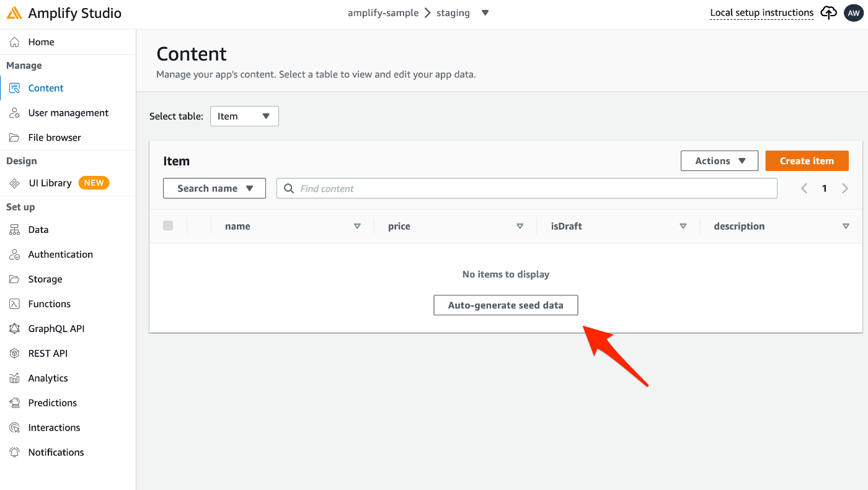Image resolution: width=868 pixels, height=490 pixels.
Task: Click the price column header
Action: click(399, 226)
